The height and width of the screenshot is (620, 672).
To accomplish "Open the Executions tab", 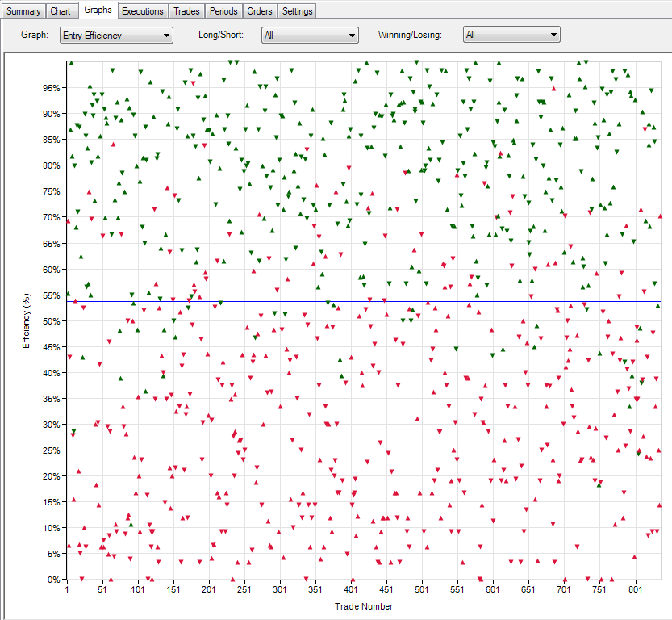I will (143, 11).
